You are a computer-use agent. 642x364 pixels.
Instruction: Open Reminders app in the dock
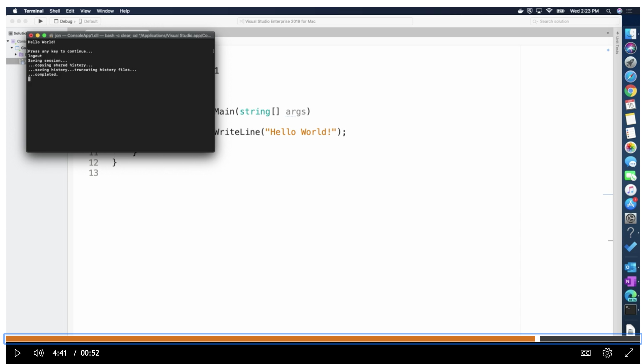tap(630, 133)
